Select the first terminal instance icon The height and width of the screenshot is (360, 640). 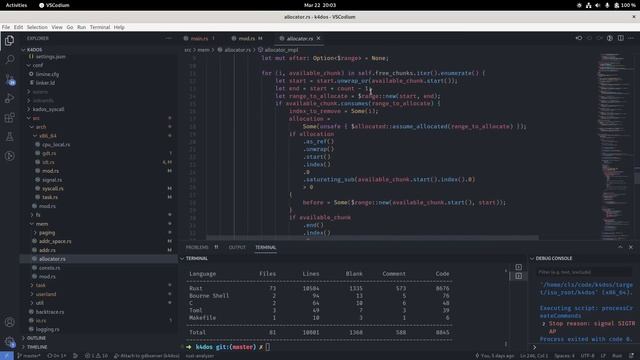518,267
